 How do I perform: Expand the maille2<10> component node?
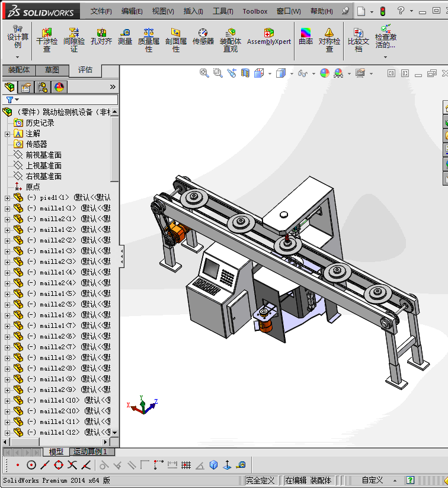click(7, 412)
